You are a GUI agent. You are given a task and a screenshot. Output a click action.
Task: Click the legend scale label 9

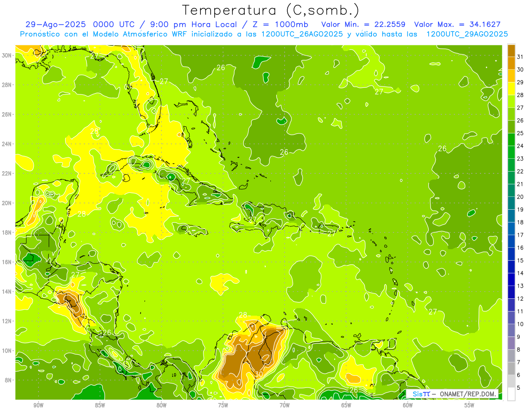[519, 337]
